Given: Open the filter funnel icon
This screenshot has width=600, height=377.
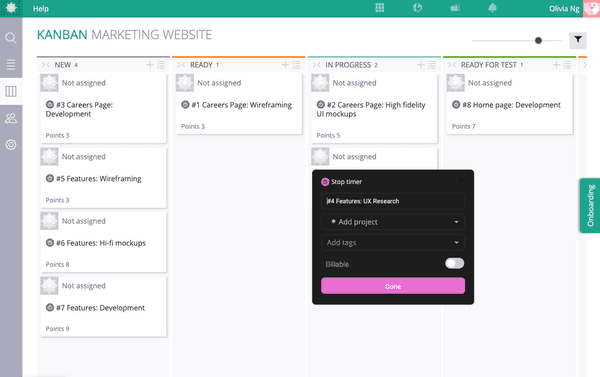Looking at the screenshot, I should click(578, 40).
